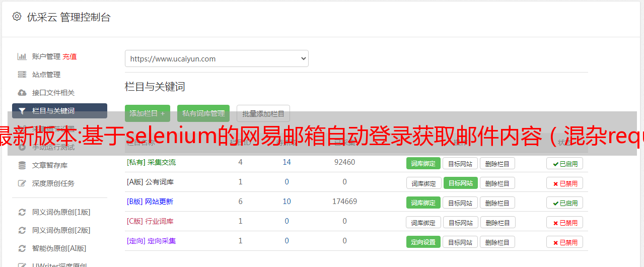Click the 92460 collected count
The height and width of the screenshot is (267, 644).
(x=345, y=162)
